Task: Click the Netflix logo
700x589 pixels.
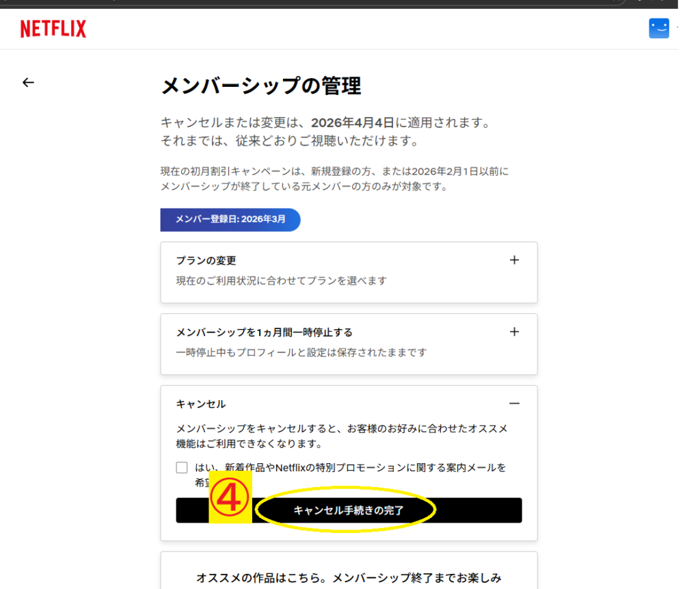Action: coord(53,29)
